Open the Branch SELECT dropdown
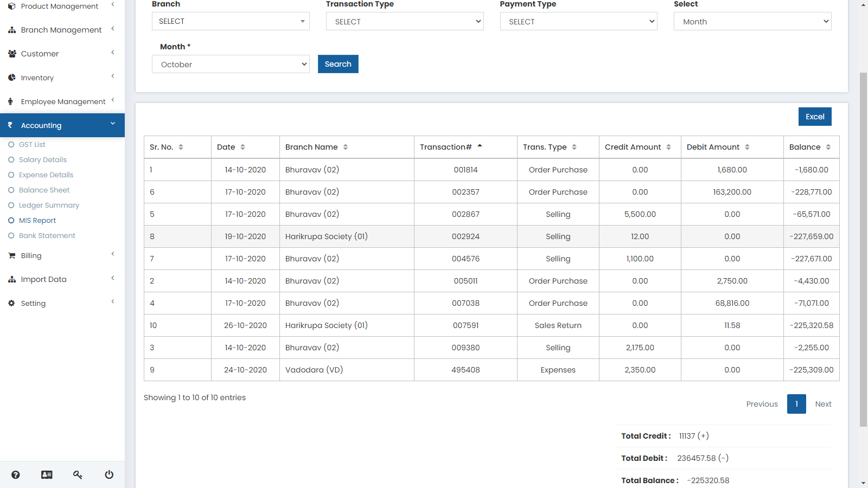 (x=230, y=21)
